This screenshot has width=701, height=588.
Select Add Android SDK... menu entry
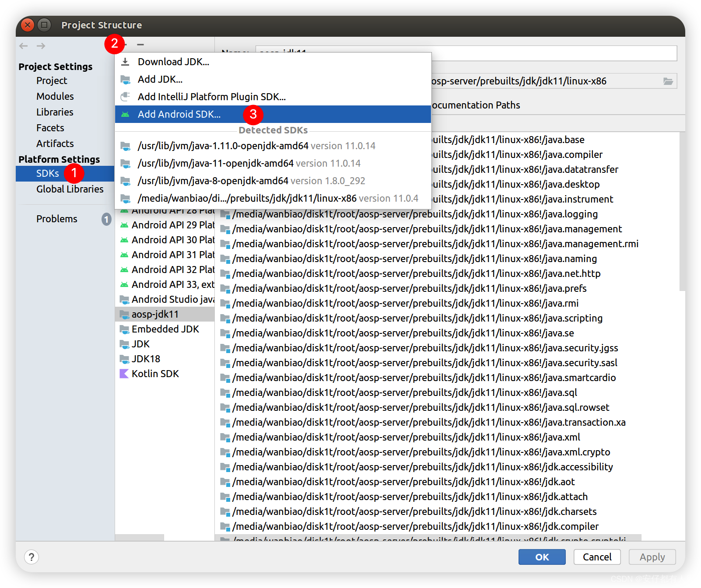[273, 114]
